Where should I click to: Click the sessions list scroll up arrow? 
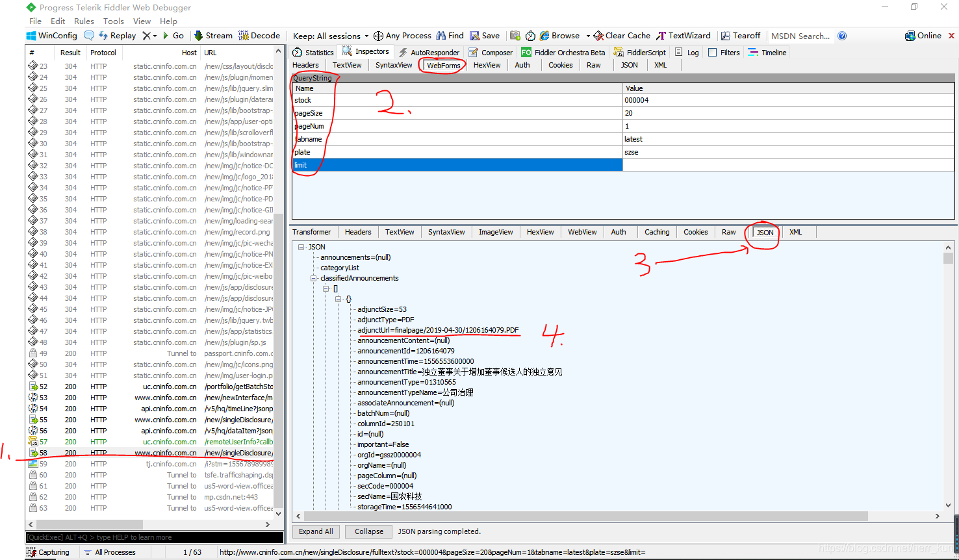coord(279,51)
